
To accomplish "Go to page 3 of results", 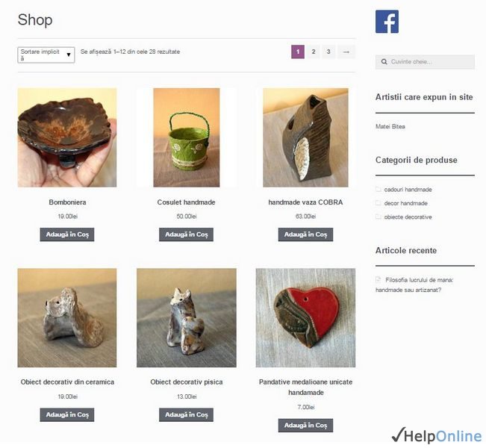I will pyautogui.click(x=328, y=52).
